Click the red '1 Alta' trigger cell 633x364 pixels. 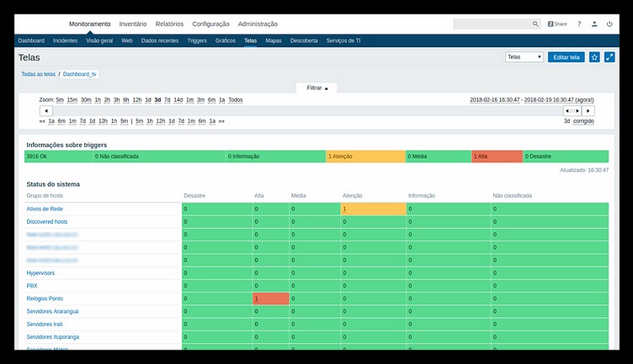click(497, 156)
